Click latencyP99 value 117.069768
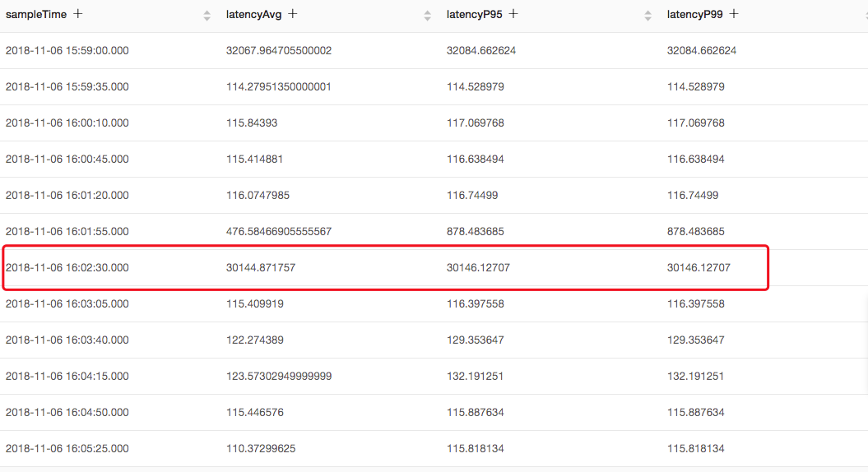 coord(695,123)
